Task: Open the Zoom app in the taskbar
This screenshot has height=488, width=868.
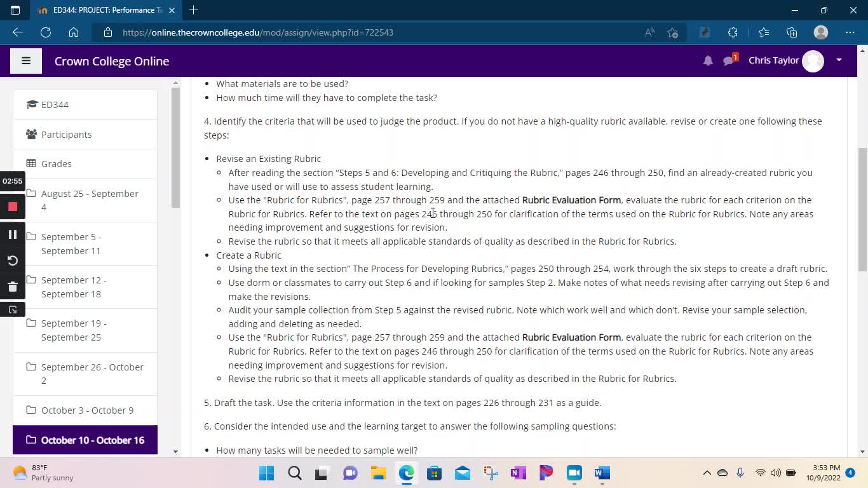Action: pyautogui.click(x=574, y=473)
